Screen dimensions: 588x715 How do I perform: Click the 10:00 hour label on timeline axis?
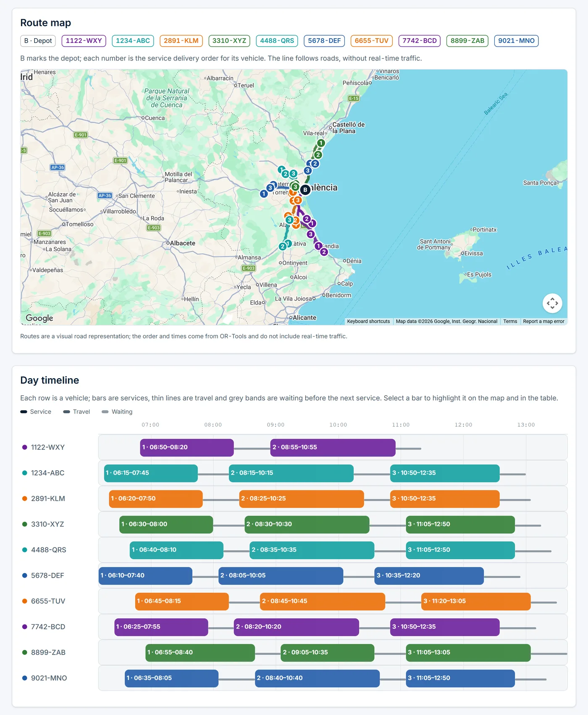coord(338,425)
